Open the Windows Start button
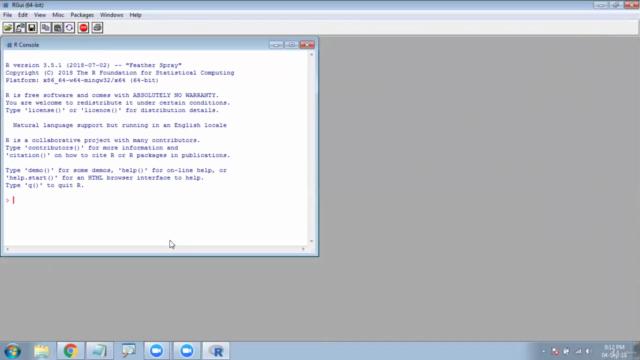The image size is (640, 360). click(x=13, y=351)
